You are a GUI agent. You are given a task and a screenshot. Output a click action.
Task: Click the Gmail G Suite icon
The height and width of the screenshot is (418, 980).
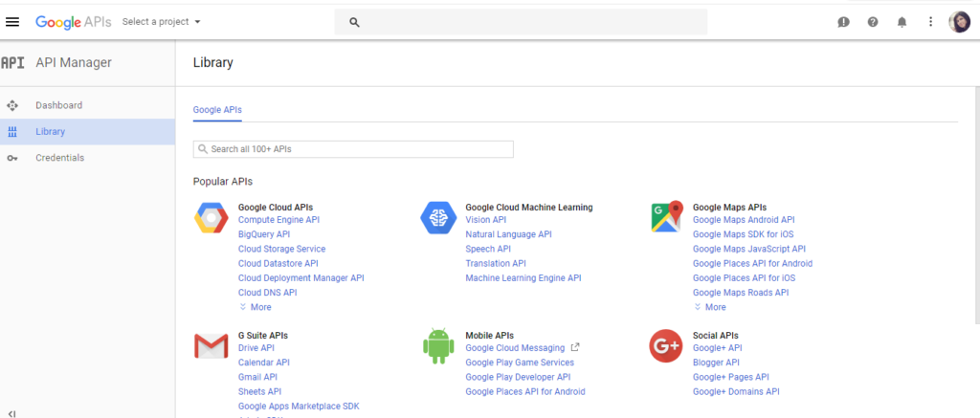[212, 346]
